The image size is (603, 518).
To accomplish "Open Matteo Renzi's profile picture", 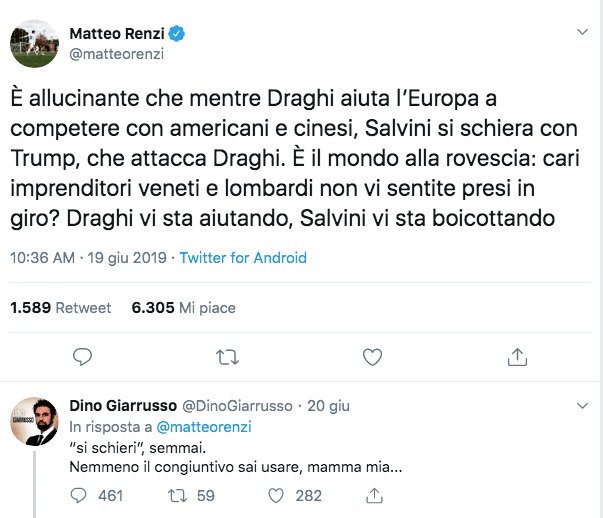I will point(33,43).
